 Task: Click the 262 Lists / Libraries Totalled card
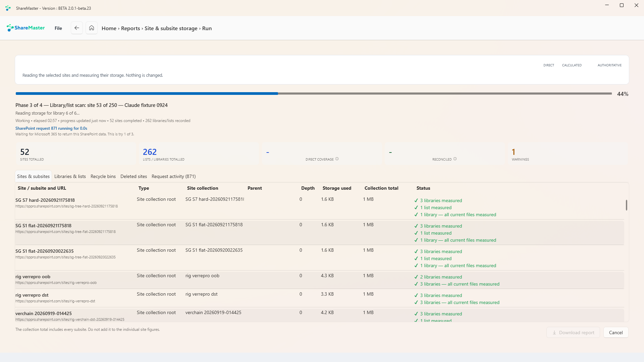[199, 154]
